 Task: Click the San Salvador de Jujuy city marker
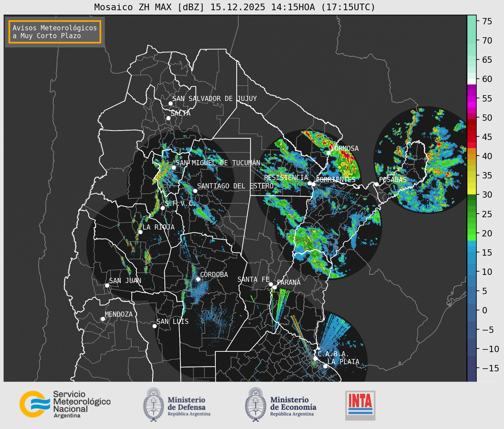170,103
